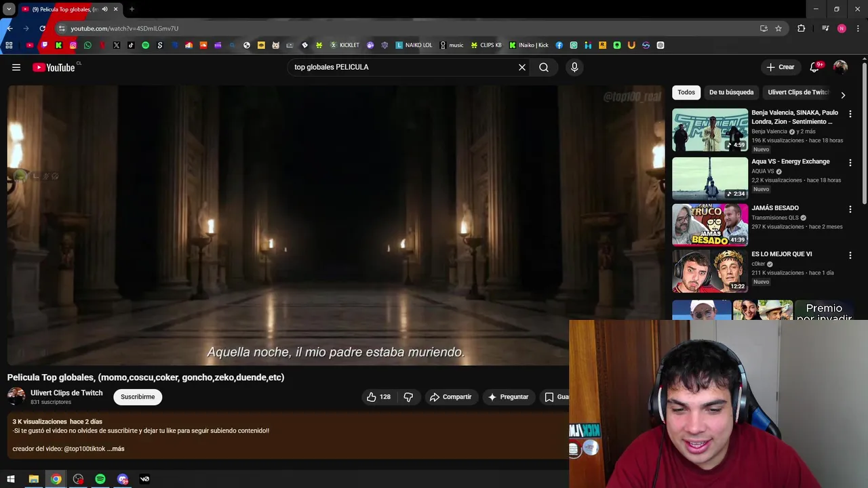
Task: Open the KICKLET bookmark
Action: click(344, 45)
